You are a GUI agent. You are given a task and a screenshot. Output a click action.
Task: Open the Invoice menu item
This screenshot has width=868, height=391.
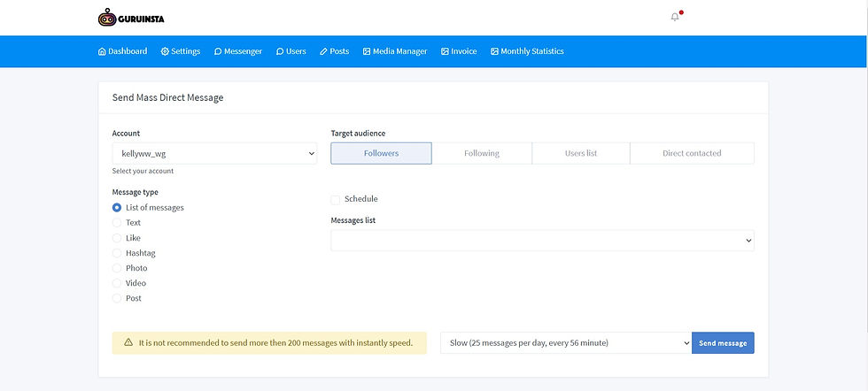(x=459, y=51)
